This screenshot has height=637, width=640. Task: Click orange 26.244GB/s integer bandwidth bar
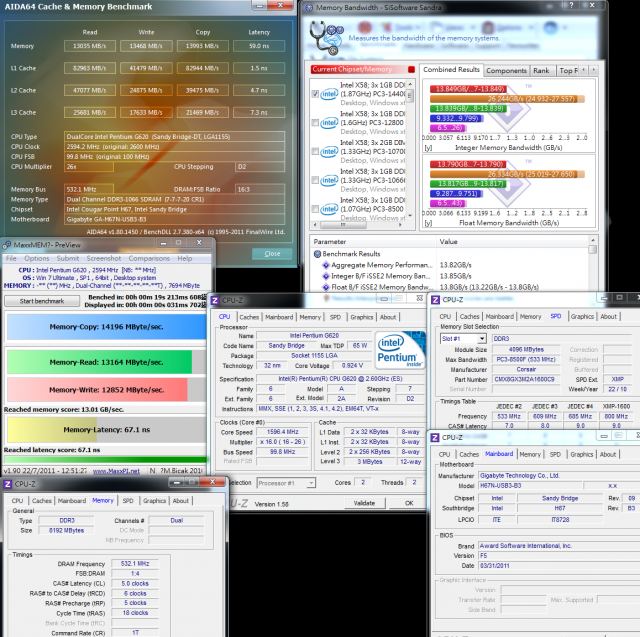click(x=507, y=99)
